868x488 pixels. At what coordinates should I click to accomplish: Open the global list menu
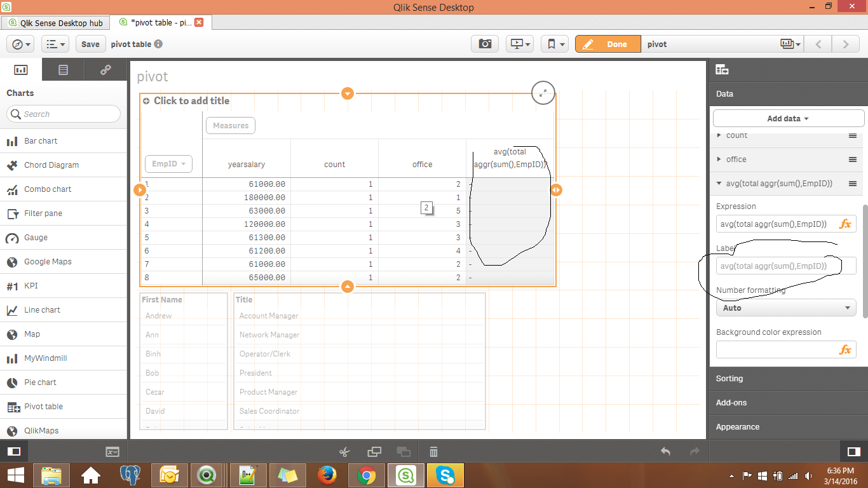point(55,44)
